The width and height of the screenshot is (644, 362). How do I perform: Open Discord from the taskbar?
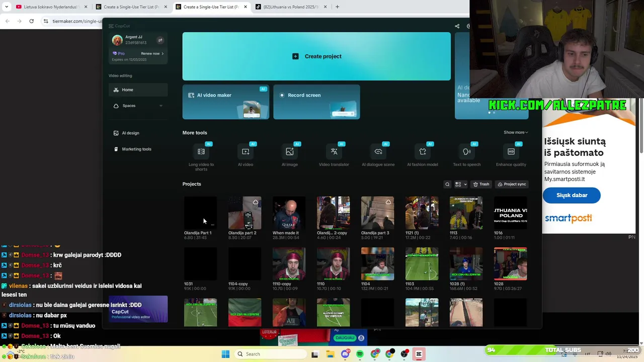click(x=345, y=354)
